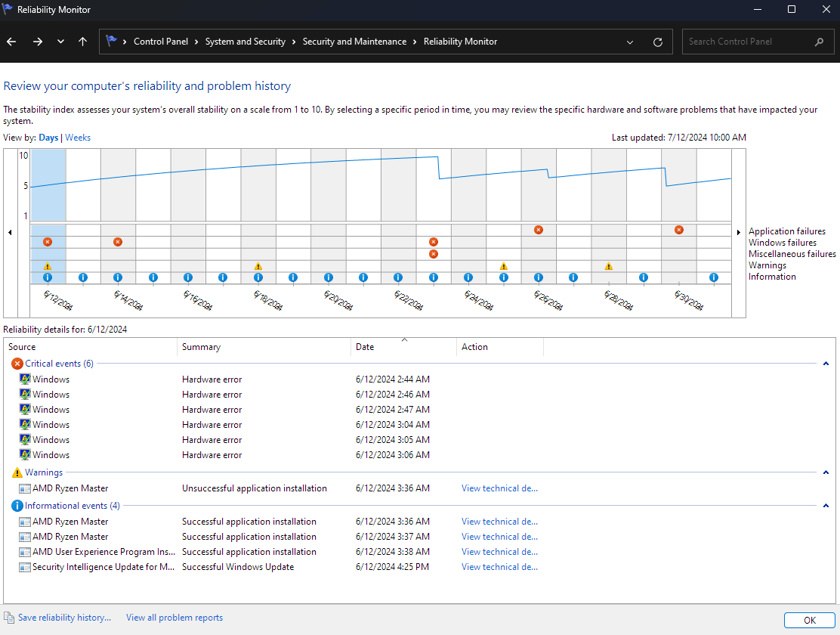Select the Windows failure icon on 6/14/2024
The width and height of the screenshot is (840, 635).
pos(118,242)
